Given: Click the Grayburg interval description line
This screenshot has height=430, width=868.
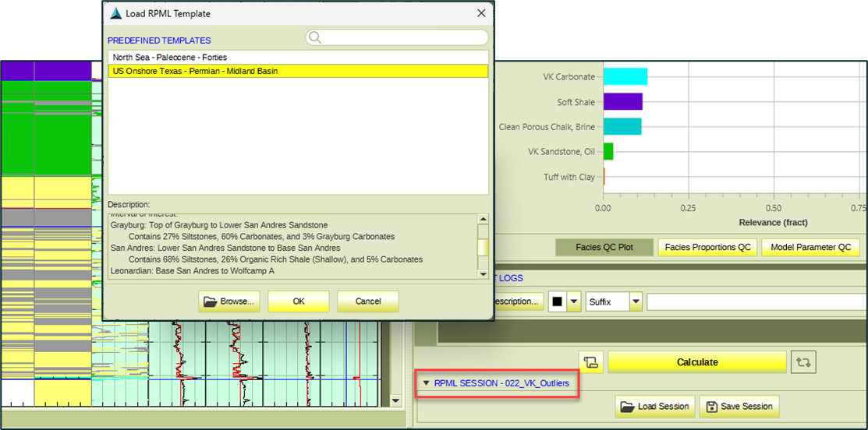Looking at the screenshot, I should (219, 225).
